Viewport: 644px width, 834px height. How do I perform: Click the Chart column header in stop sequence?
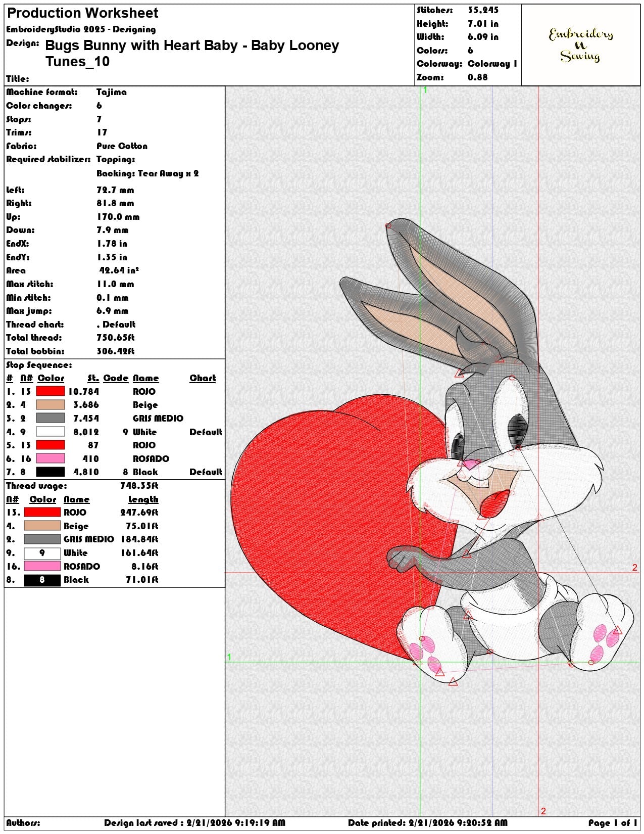coord(203,378)
